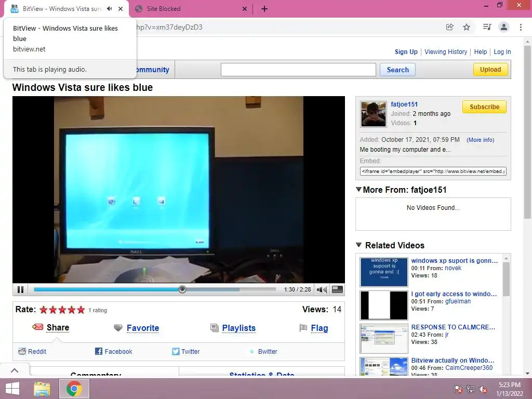Close the BitView tab
The height and width of the screenshot is (399, 532).
tap(121, 9)
